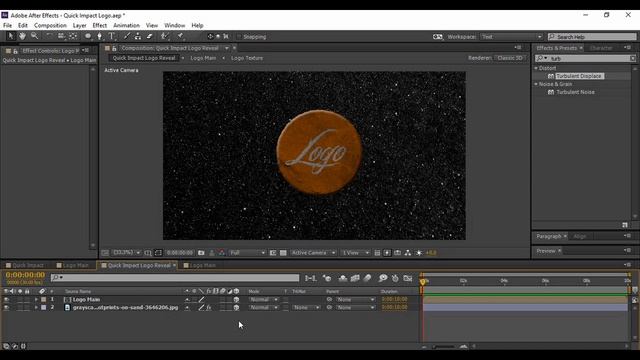Image resolution: width=640 pixels, height=360 pixels.
Task: Click the Graph Editor timeline icon
Action: click(408, 278)
